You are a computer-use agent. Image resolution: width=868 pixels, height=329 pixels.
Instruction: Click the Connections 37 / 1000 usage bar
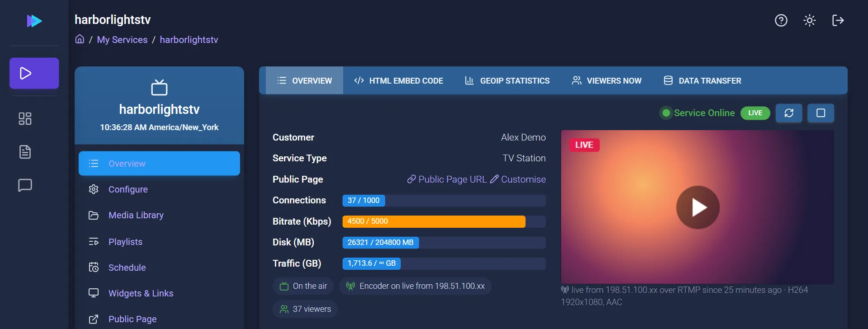[x=444, y=201]
